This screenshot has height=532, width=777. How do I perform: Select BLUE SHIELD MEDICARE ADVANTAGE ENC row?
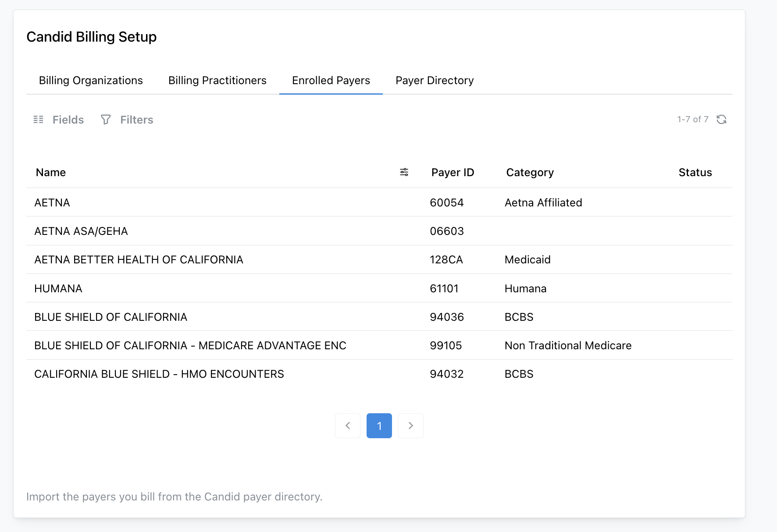(379, 345)
